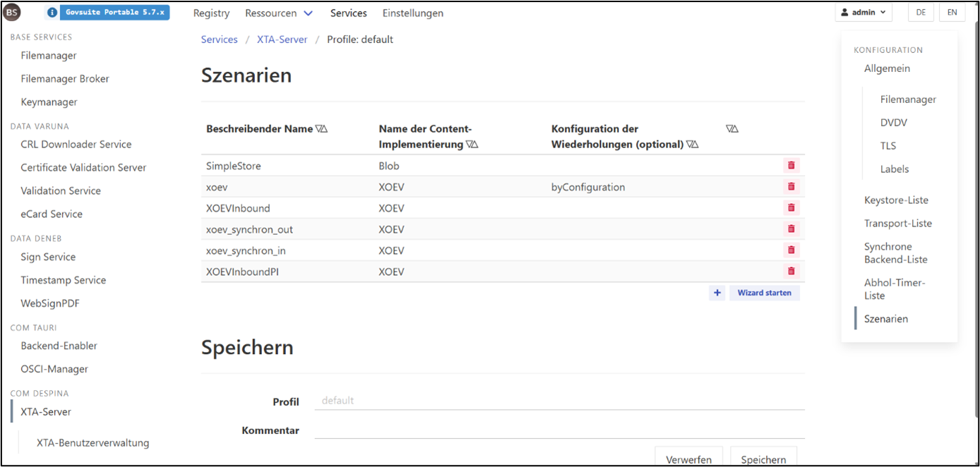The image size is (980, 467).
Task: Switch interface language to DE
Action: click(921, 12)
